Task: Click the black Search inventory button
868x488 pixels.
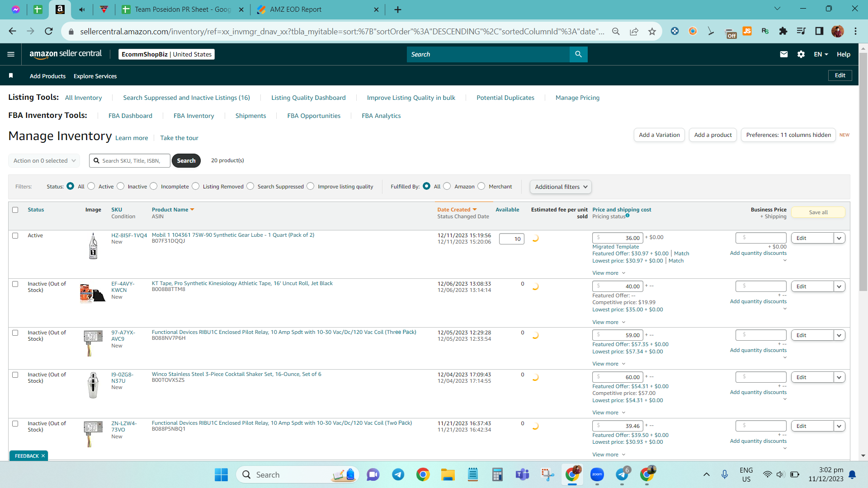Action: pyautogui.click(x=186, y=160)
